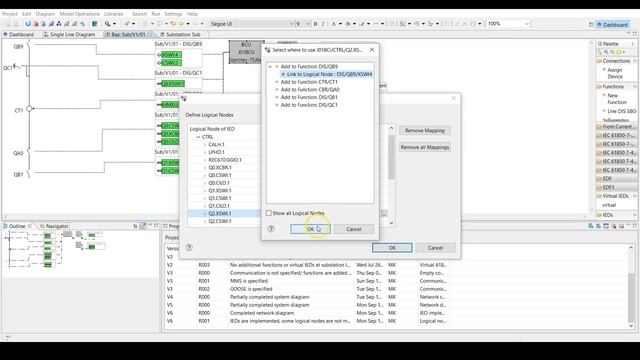Image resolution: width=640 pixels, height=360 pixels.
Task: Click the Italic formatting icon
Action: [x=323, y=24]
